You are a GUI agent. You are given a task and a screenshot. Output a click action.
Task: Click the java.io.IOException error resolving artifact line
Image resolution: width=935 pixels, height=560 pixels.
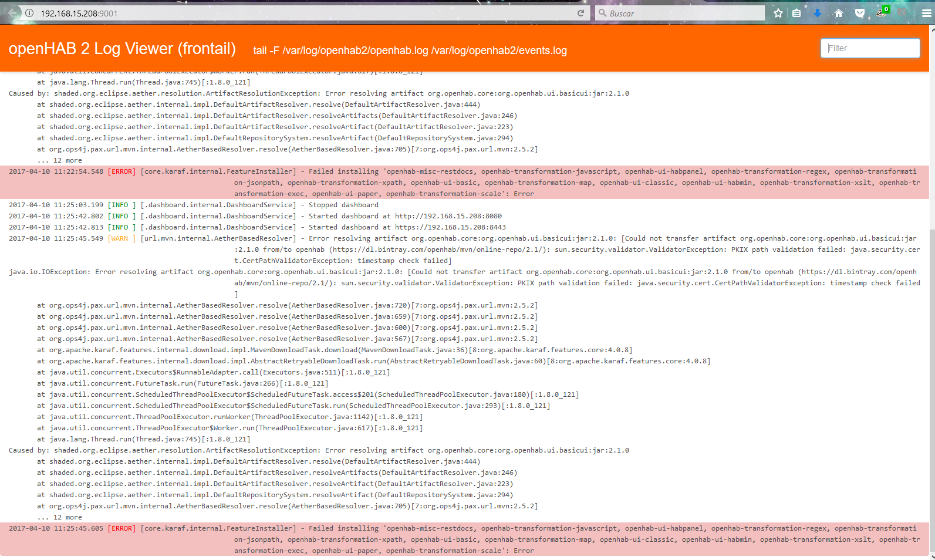464,283
